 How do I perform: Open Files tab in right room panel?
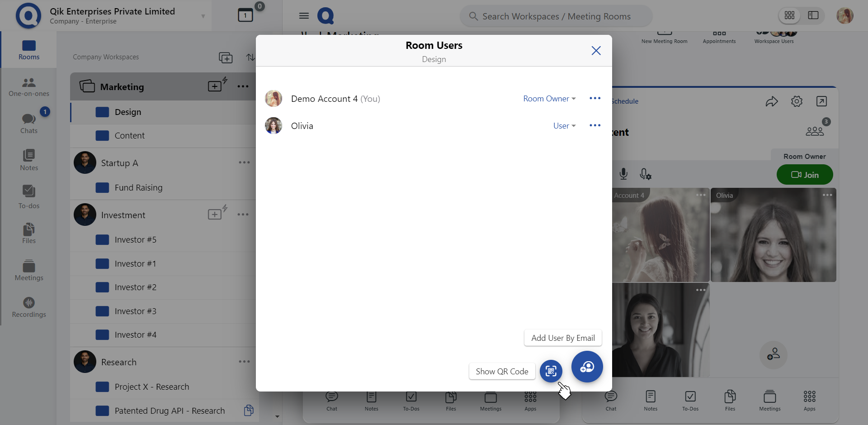point(730,401)
